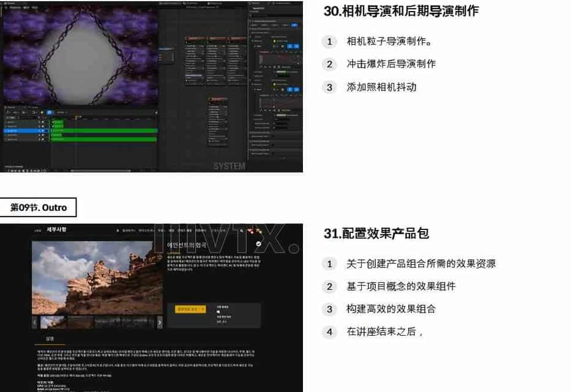
Task: Click the blue highlighted button in the timeline toolbar
Action: coord(50,113)
